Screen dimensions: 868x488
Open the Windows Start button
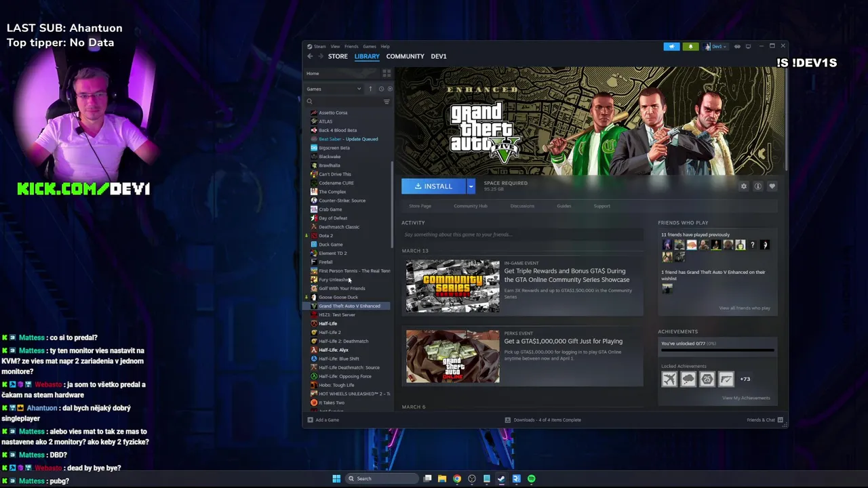point(336,479)
